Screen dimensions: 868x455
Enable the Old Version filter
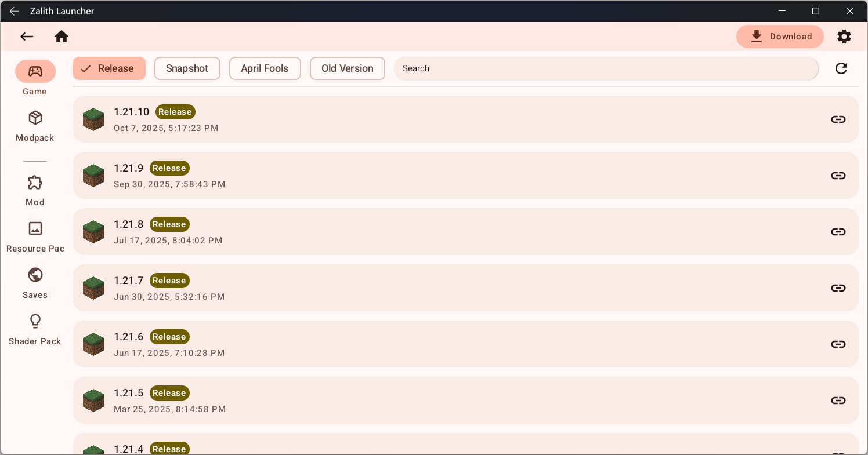(347, 68)
